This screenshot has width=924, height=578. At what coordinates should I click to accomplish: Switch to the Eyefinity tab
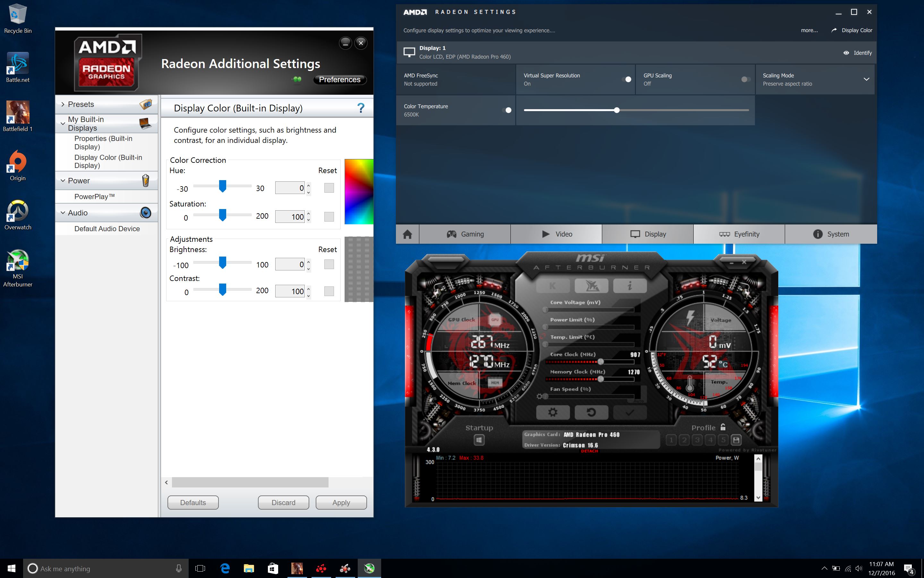point(739,234)
